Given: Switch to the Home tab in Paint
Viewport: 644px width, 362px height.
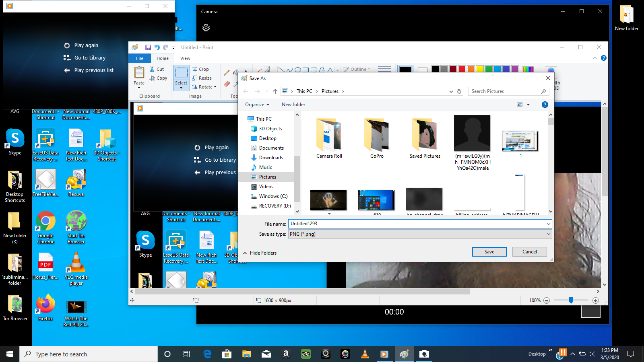Looking at the screenshot, I should point(163,58).
